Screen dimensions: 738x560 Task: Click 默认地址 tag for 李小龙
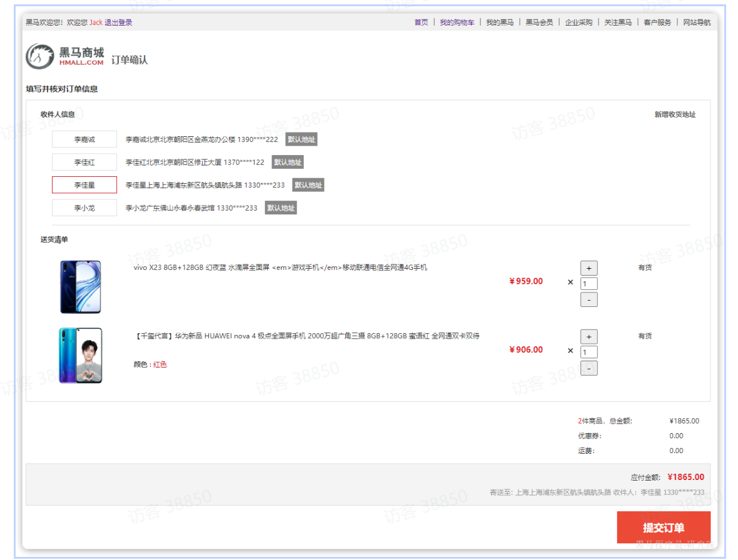click(x=281, y=208)
